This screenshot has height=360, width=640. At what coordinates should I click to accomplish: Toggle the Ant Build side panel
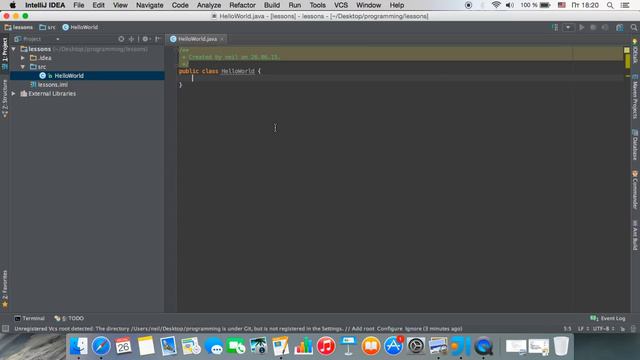pos(635,235)
